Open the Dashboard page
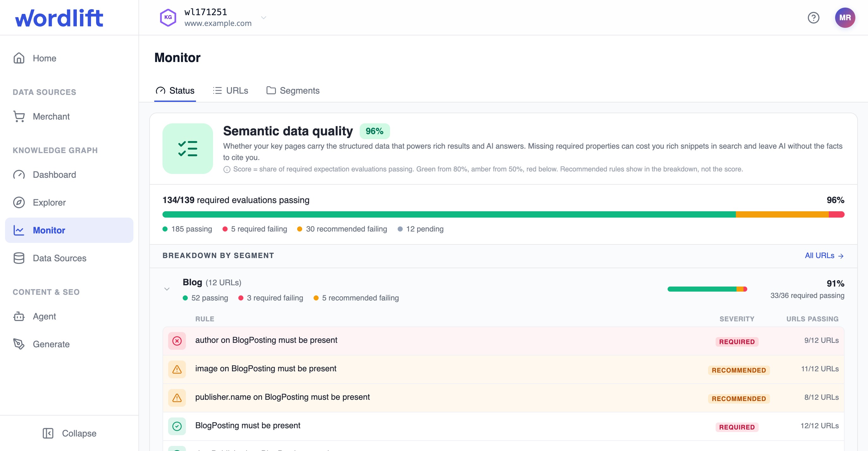Screen dimensions: 868x451 click(x=69, y=175)
